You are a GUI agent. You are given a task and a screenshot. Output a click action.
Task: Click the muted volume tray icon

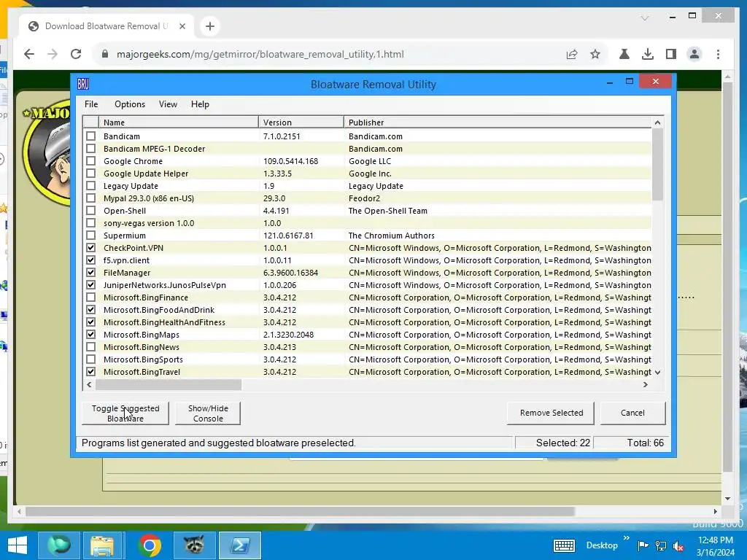pos(678,545)
